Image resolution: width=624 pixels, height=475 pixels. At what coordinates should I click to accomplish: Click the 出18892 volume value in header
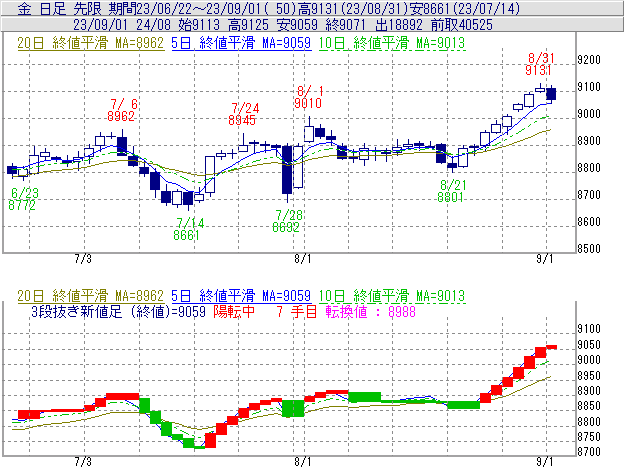399,25
